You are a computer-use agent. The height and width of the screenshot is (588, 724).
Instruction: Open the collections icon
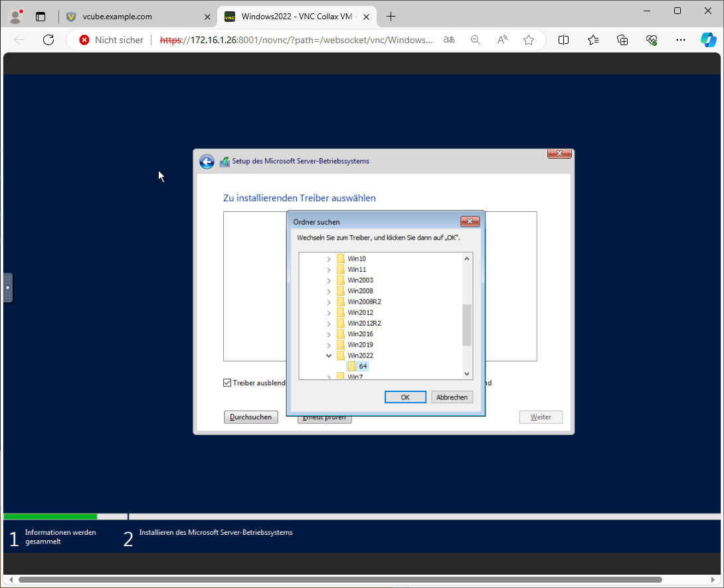[x=622, y=40]
